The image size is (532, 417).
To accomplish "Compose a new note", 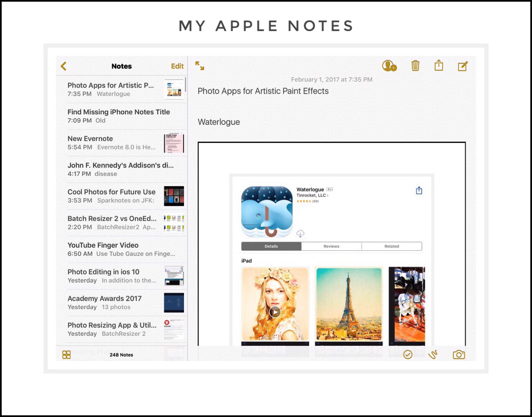I will tap(463, 66).
